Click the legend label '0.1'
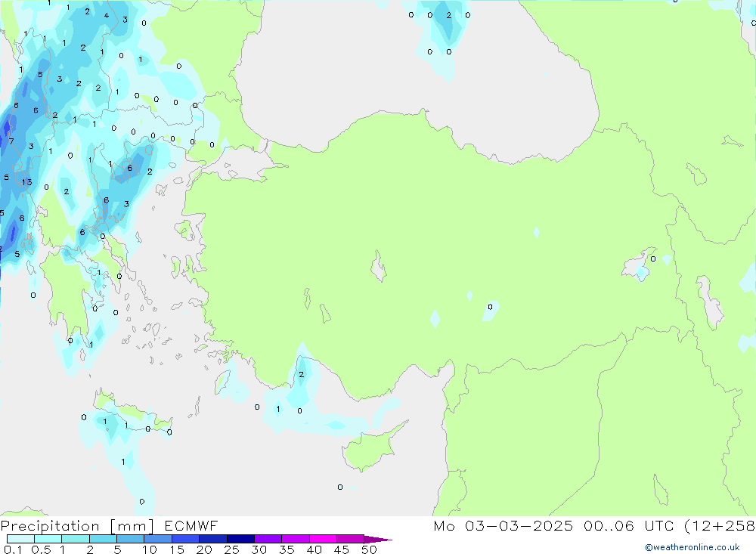Screen dimensions: 756x554 (13, 549)
